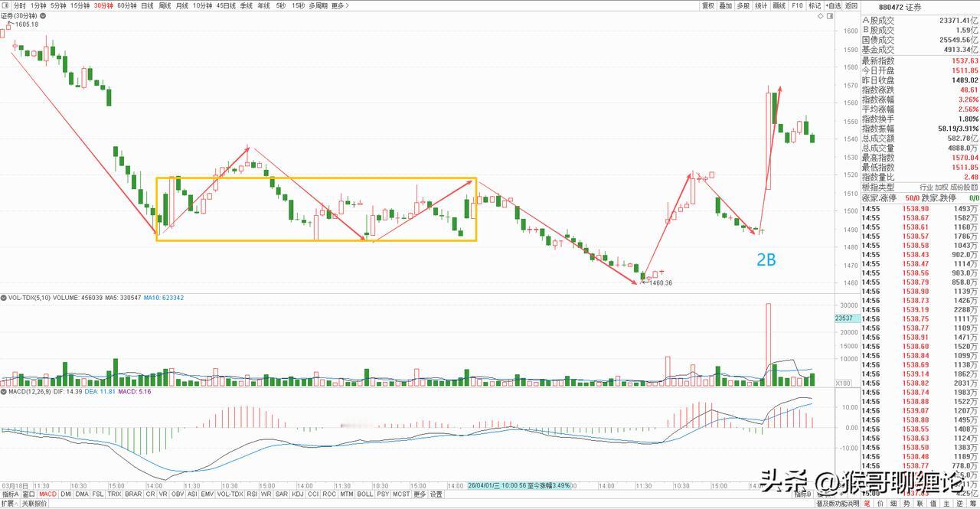980x509 pixels.
Task: Select the 1分钟 period tab
Action: 38,5
